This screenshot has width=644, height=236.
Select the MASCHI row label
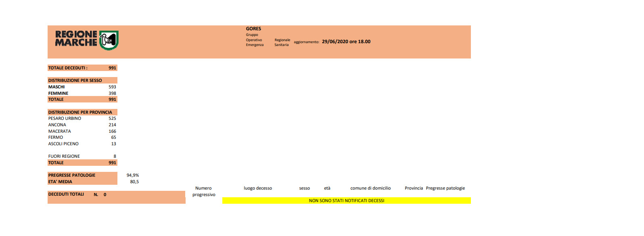56,87
